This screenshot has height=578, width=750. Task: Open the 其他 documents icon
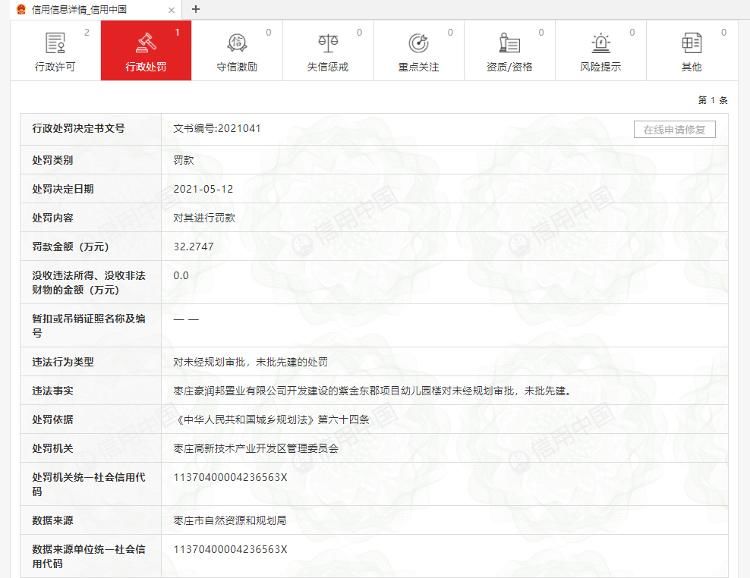692,43
